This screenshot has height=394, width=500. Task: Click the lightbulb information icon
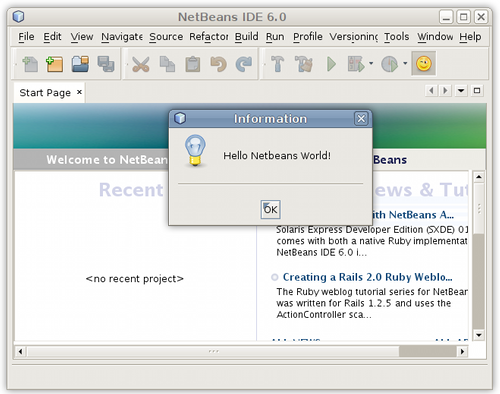(x=195, y=150)
